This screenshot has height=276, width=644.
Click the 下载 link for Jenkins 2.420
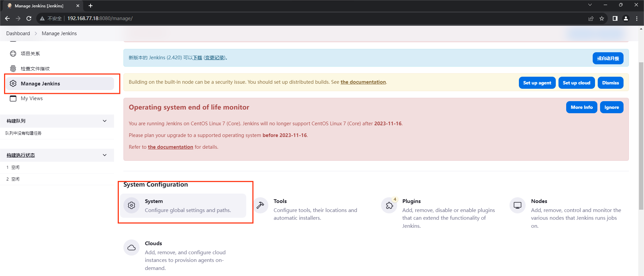coord(197,58)
